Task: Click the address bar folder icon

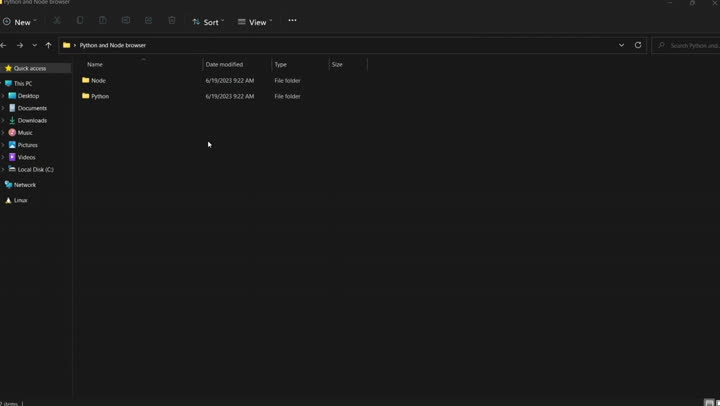Action: (x=67, y=45)
